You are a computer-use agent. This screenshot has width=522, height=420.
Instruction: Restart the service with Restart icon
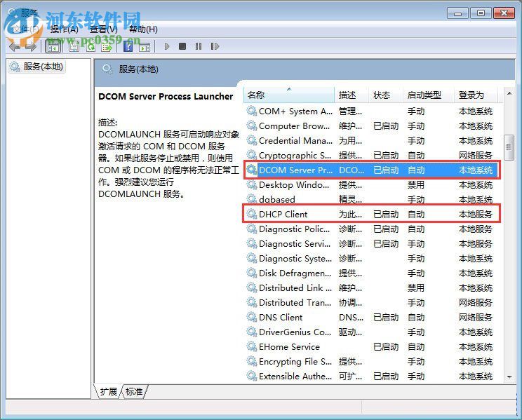[x=215, y=46]
